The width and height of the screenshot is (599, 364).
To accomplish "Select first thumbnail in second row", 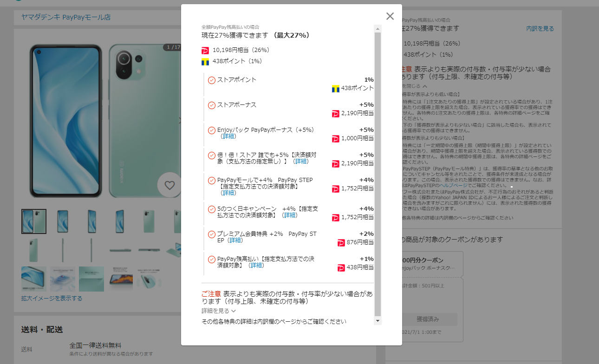I will [x=34, y=250].
